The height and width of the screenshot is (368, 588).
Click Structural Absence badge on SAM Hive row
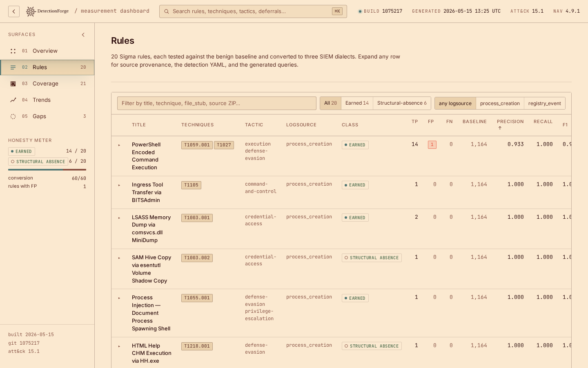(372, 258)
